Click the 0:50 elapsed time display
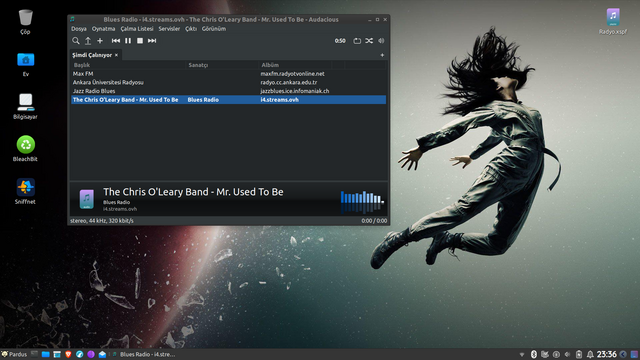The image size is (640, 360). click(340, 41)
